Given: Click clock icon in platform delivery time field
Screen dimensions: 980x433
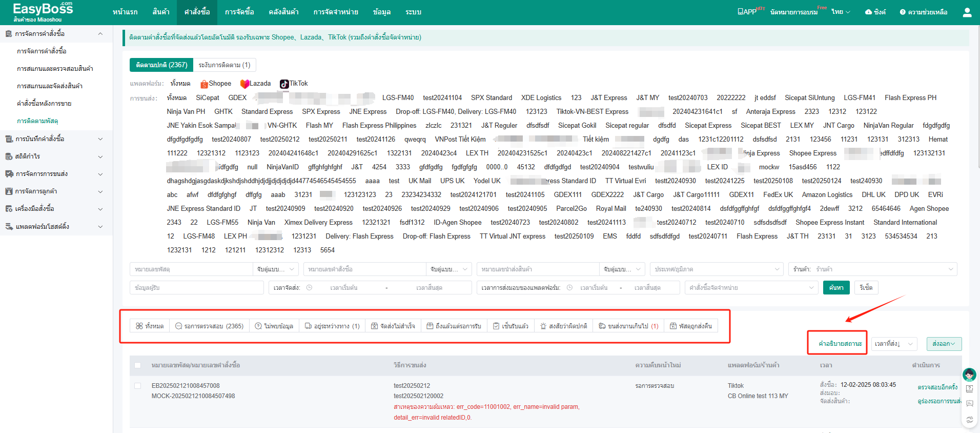Looking at the screenshot, I should [569, 288].
